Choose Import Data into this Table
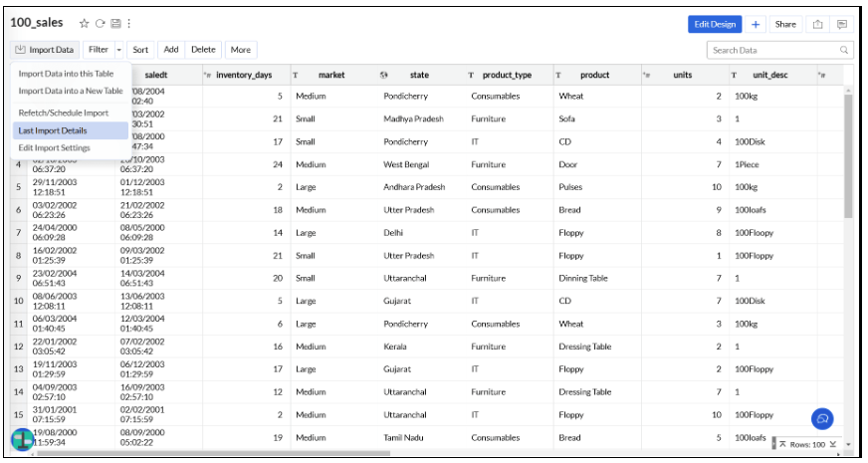Image resolution: width=868 pixels, height=463 pixels. [x=66, y=74]
